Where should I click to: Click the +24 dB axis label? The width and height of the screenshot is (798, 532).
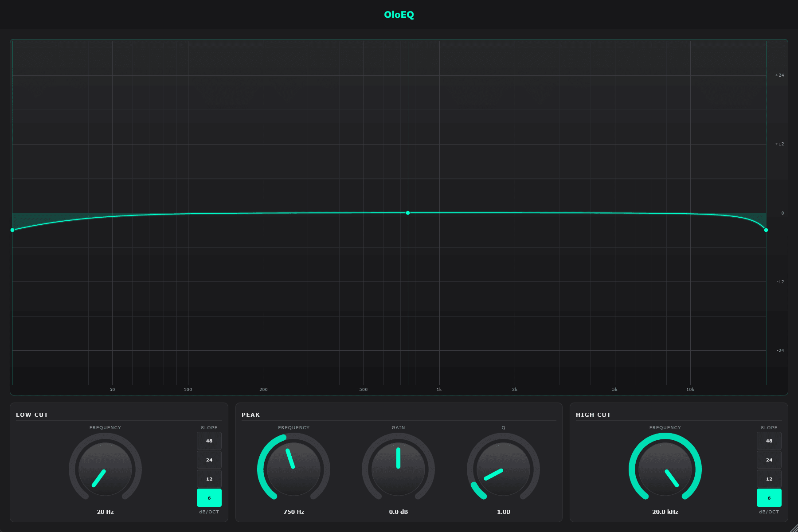coord(779,75)
